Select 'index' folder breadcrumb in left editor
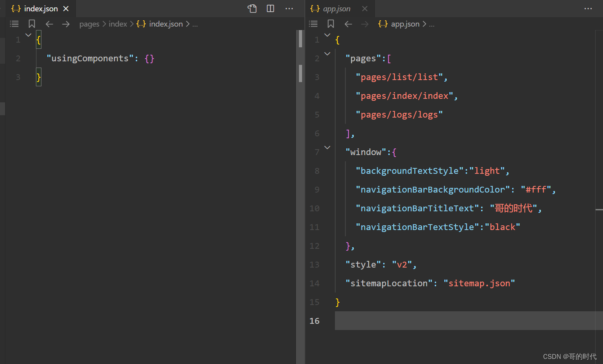 coord(118,24)
